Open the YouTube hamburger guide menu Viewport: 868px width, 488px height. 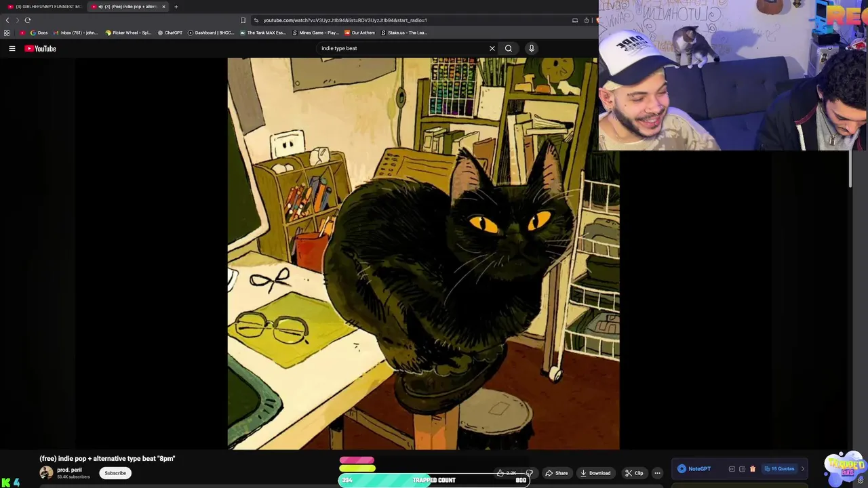point(12,48)
